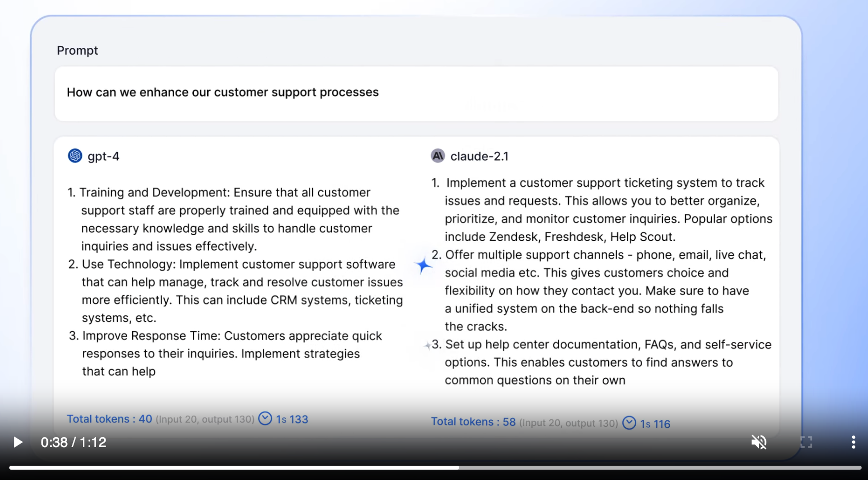
Task: Enter fullscreen video mode
Action: coord(806,442)
